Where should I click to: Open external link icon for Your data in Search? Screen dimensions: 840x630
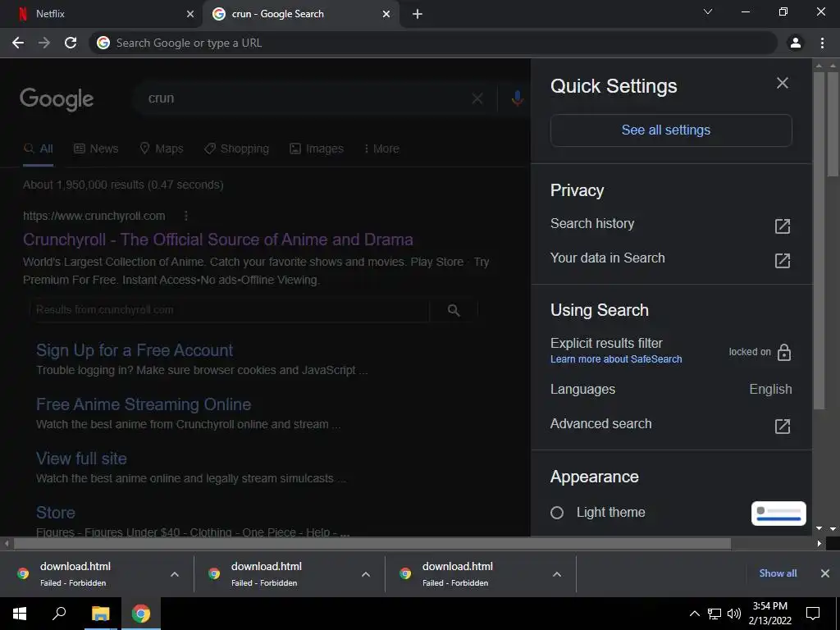click(x=782, y=260)
